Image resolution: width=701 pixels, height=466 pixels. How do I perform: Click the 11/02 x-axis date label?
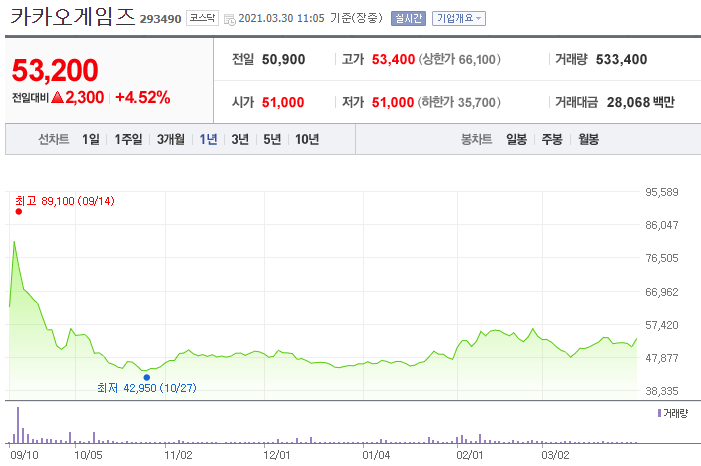pyautogui.click(x=178, y=455)
